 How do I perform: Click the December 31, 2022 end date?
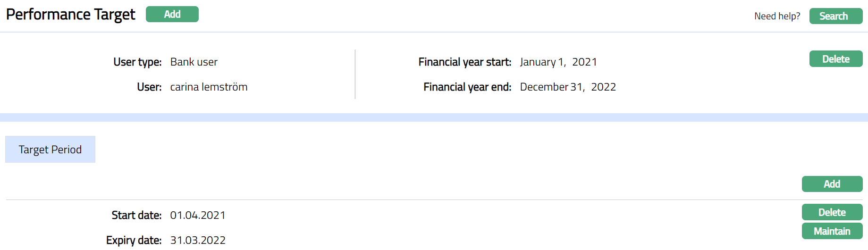click(568, 87)
